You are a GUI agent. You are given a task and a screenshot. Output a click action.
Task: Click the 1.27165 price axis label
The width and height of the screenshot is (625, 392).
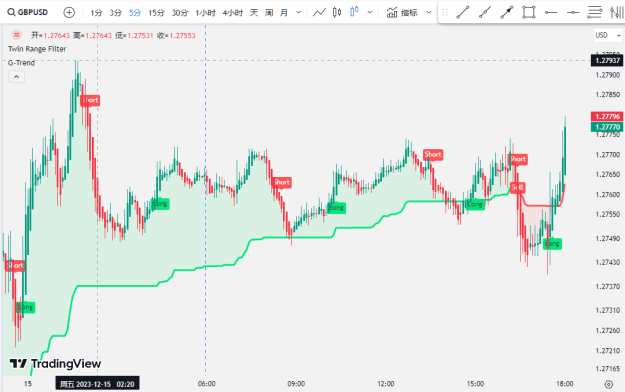[x=607, y=369]
